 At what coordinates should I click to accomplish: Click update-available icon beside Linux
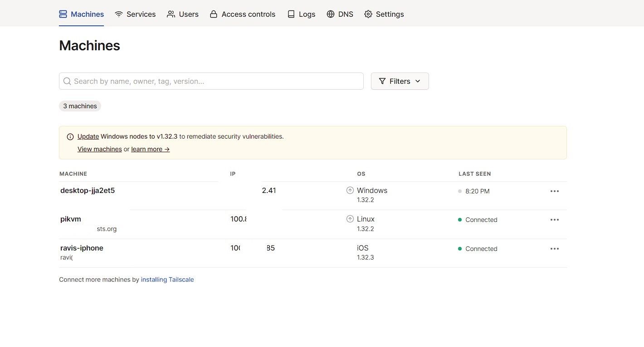(350, 219)
